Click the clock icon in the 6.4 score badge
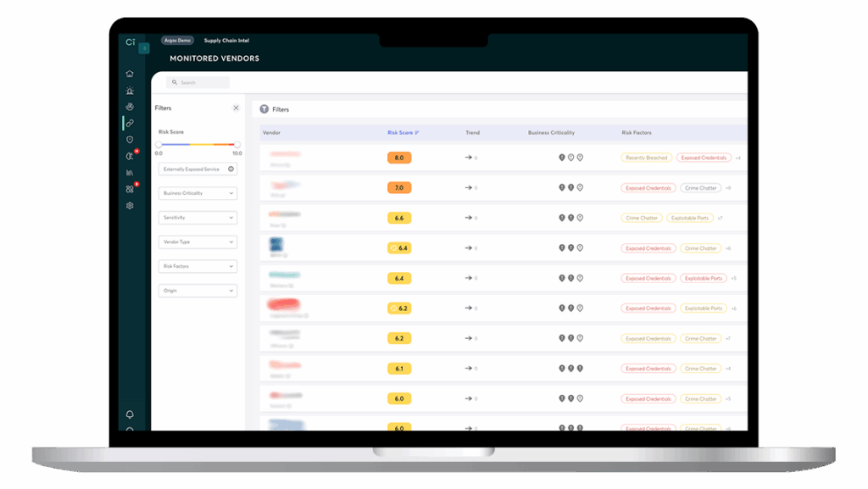Screen dimensions: 868x489 tap(393, 247)
